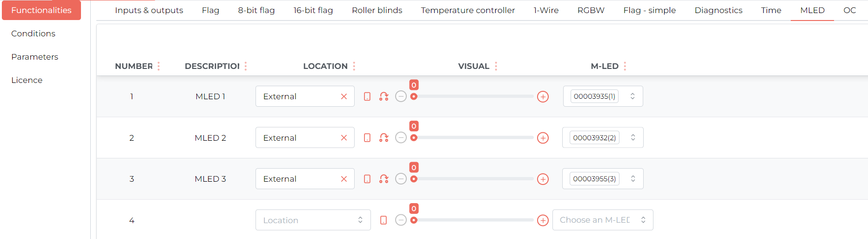Click the device icon in row 4

click(384, 220)
